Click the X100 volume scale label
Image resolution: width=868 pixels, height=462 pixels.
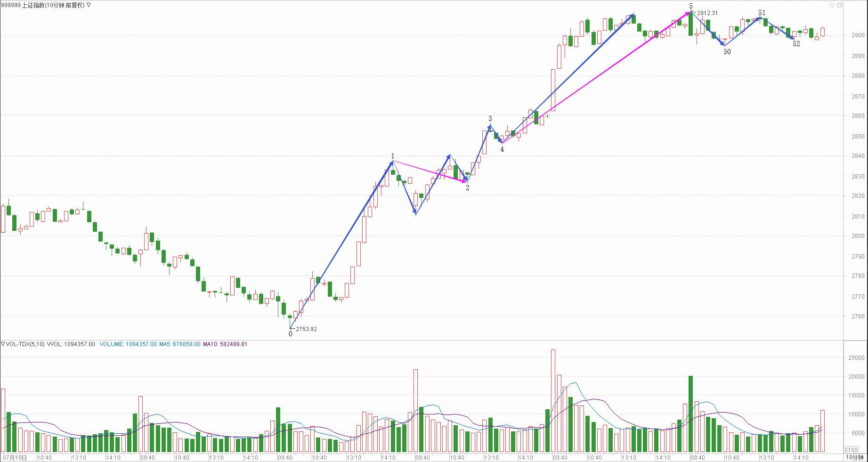tap(851, 450)
